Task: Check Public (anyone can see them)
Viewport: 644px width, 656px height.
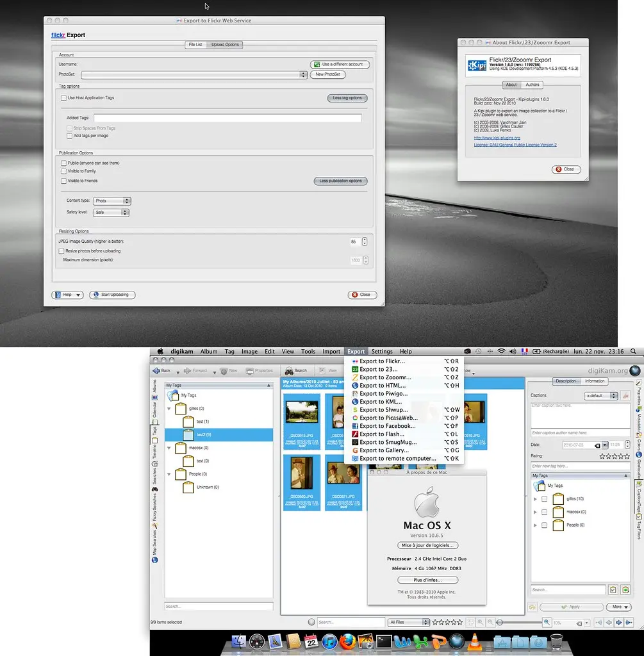Action: pos(63,163)
